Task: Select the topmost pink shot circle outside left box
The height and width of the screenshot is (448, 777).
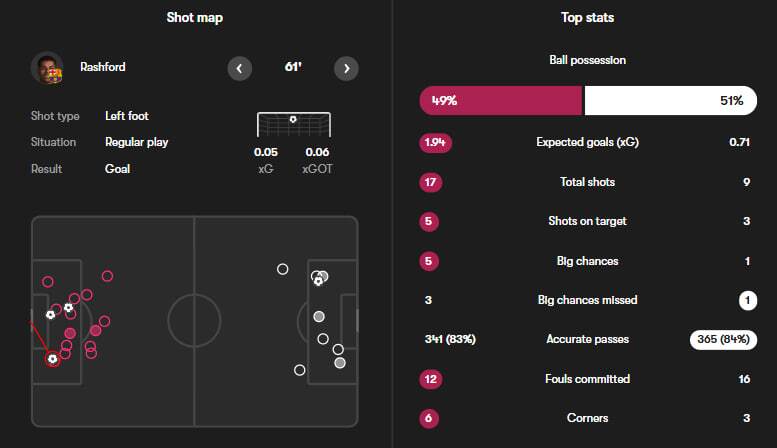Action: point(107,276)
